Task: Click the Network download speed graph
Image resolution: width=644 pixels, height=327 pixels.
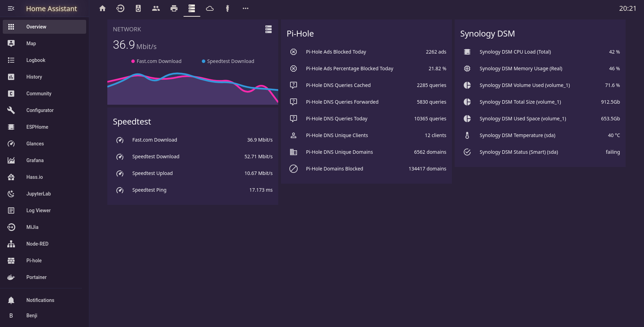Action: [193, 88]
